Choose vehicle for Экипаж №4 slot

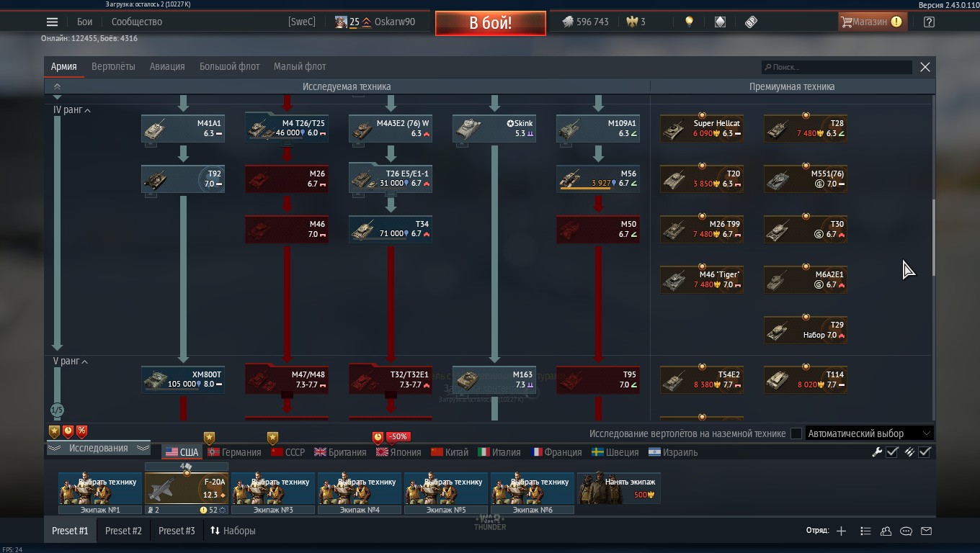point(360,488)
